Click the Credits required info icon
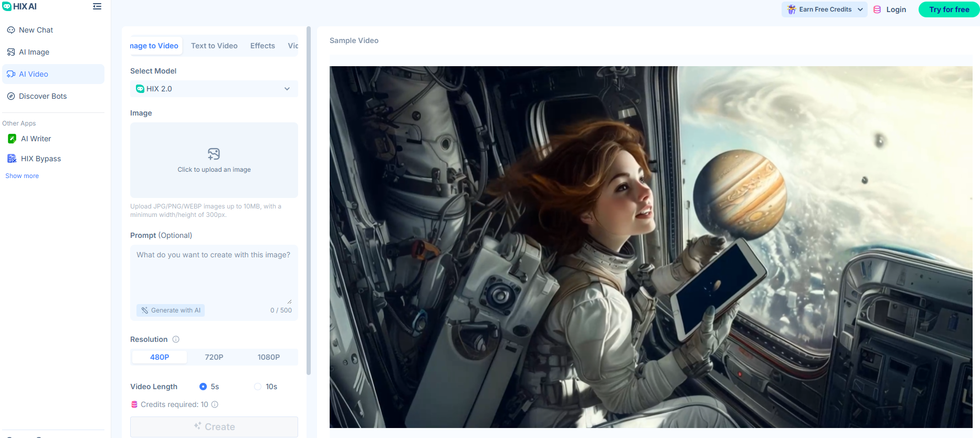 (215, 404)
